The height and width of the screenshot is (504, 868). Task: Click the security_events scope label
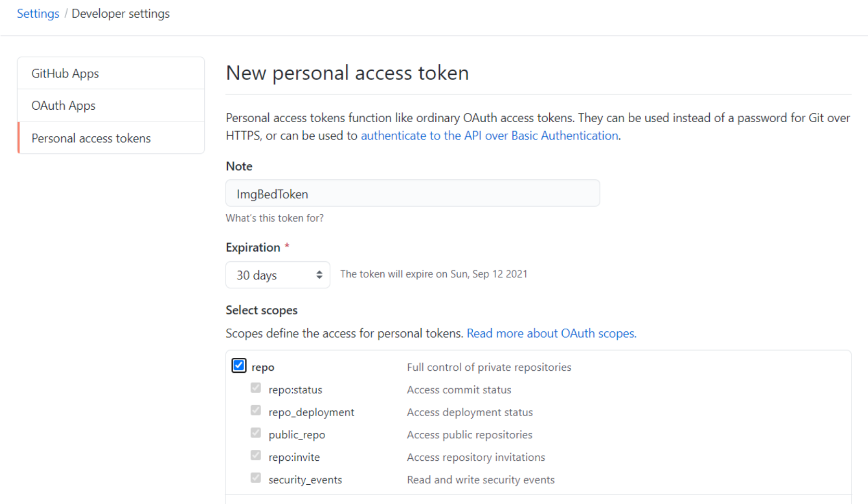point(305,480)
